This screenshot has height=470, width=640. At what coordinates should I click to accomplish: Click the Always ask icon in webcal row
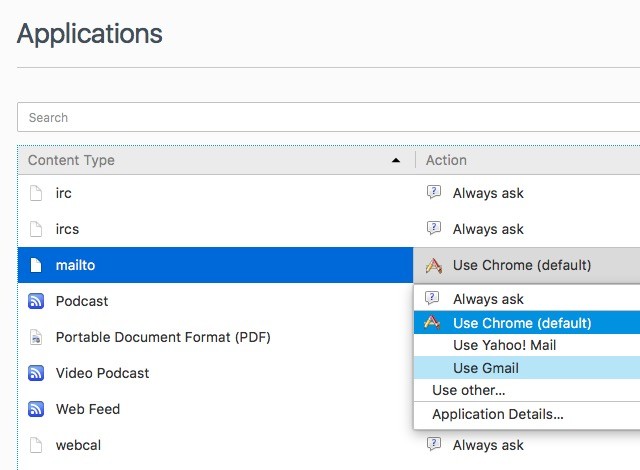pos(433,444)
